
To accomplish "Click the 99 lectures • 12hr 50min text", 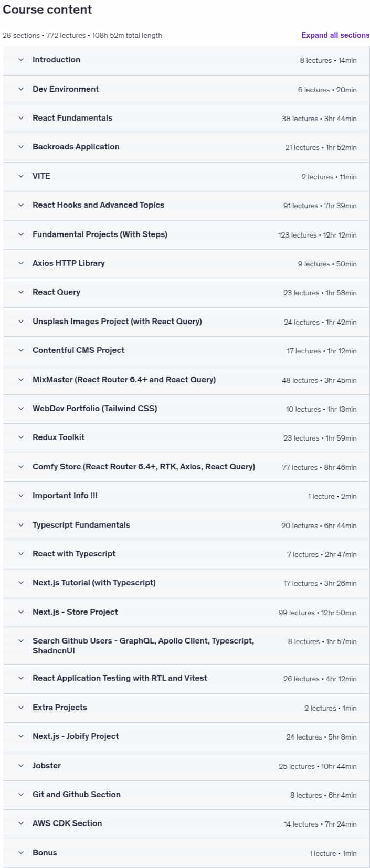I will pos(318,613).
